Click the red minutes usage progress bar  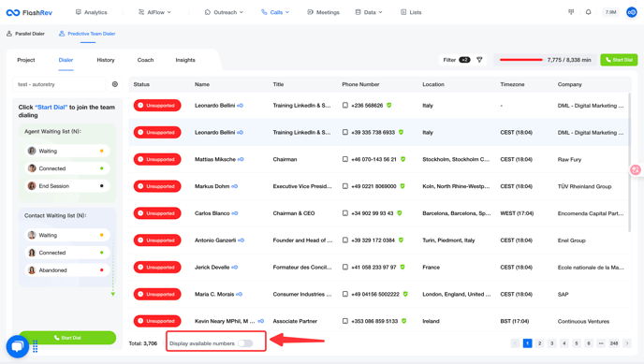pos(521,60)
